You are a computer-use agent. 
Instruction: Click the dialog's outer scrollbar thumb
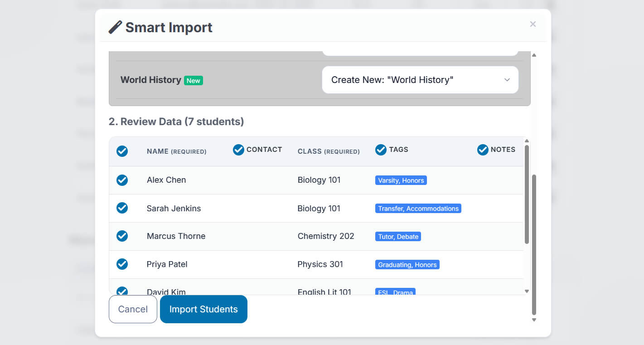pyautogui.click(x=534, y=244)
